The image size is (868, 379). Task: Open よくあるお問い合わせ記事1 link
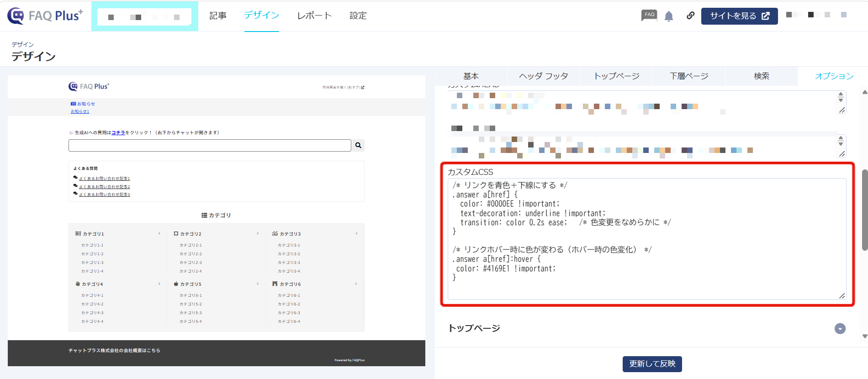(104, 179)
